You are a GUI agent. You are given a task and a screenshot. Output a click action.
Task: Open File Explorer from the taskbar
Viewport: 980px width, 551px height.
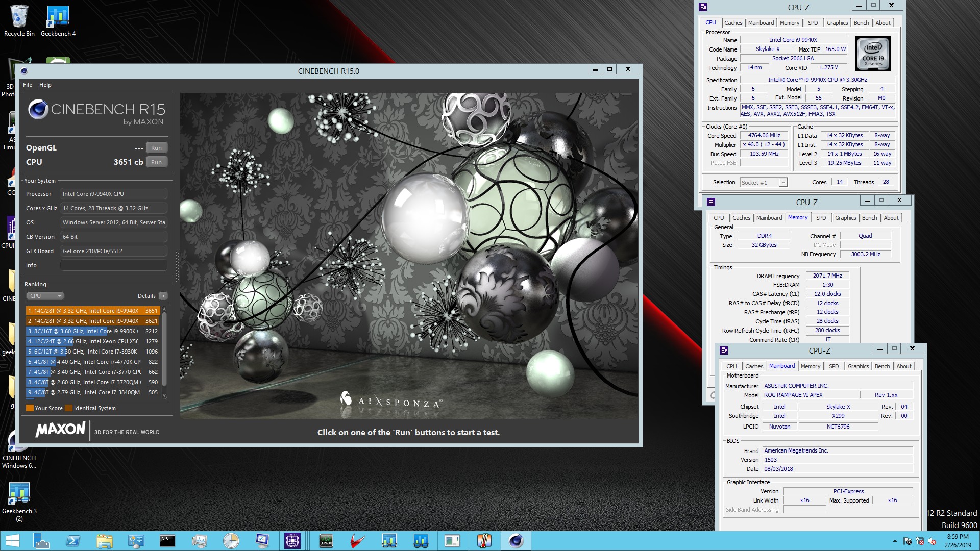(x=105, y=541)
